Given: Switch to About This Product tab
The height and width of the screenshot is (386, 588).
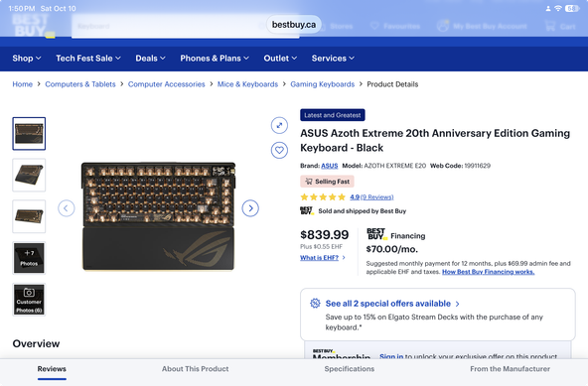Looking at the screenshot, I should (x=195, y=369).
